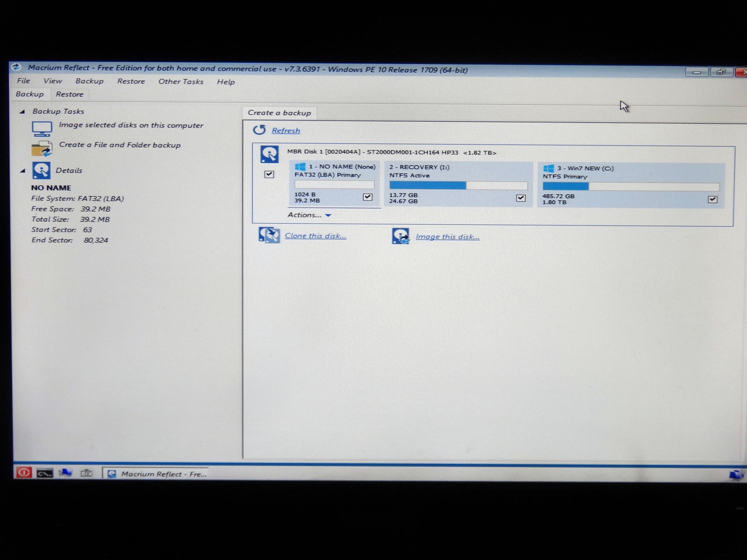Click the Windows logo on NO NAME partition
Viewport: 747px width, 560px height.
300,167
